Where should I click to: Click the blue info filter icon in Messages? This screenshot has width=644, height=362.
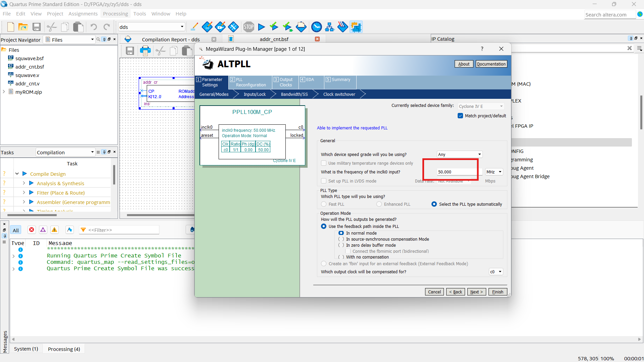click(x=70, y=230)
